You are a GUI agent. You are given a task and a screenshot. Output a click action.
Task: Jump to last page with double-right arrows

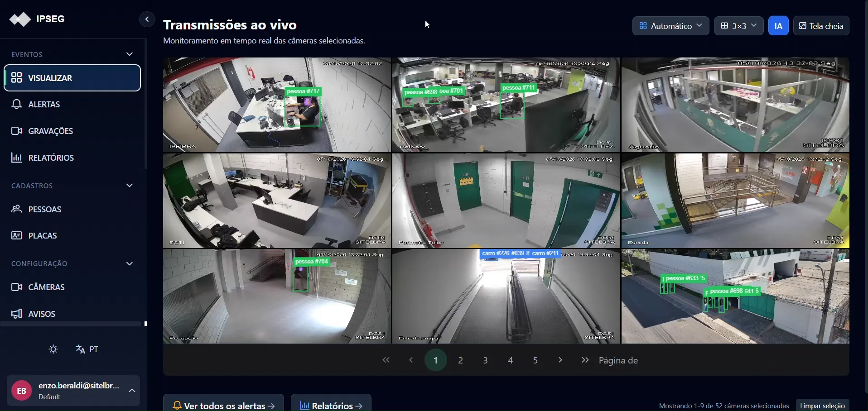585,360
